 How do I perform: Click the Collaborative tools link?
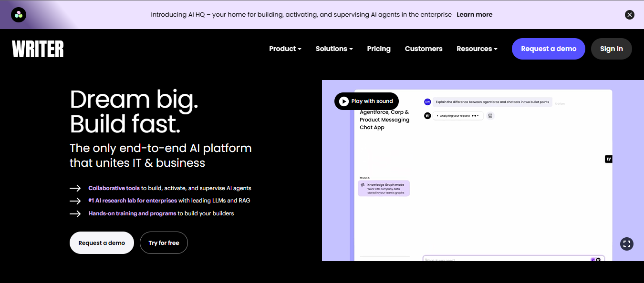click(114, 188)
